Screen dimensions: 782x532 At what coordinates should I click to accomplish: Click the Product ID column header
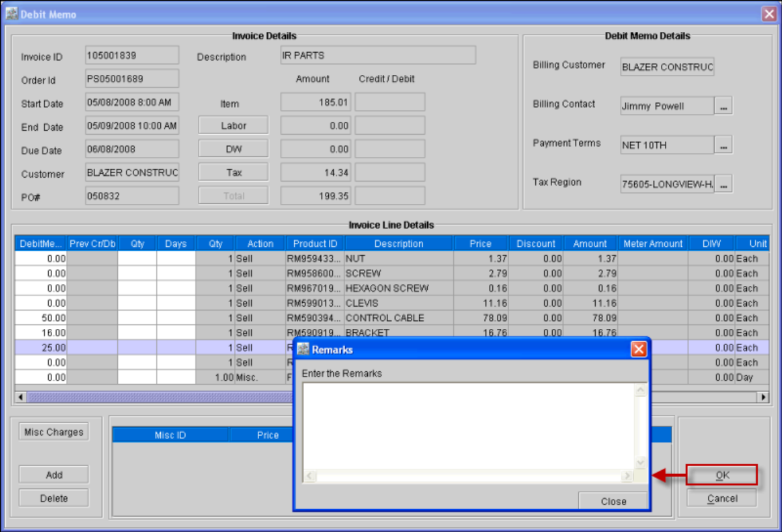(x=314, y=244)
